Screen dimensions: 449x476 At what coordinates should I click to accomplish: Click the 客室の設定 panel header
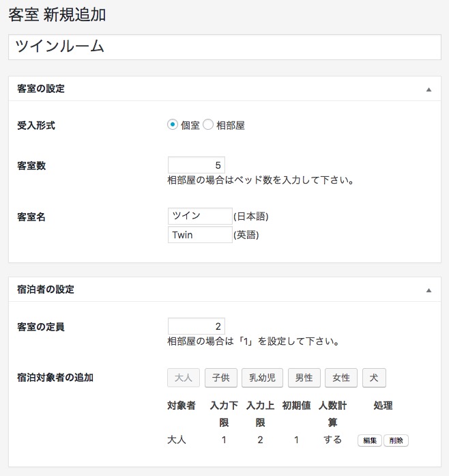click(x=224, y=89)
